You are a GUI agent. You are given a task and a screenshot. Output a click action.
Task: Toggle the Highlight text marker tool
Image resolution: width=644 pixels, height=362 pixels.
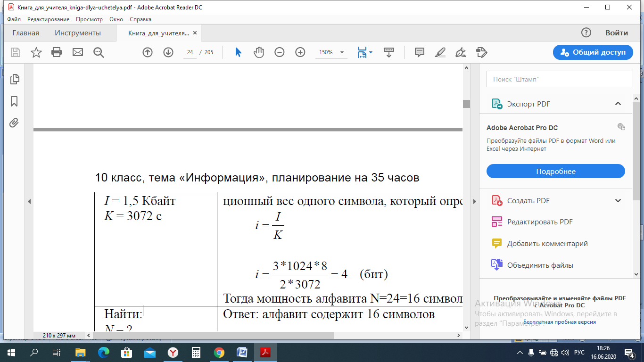(x=440, y=52)
